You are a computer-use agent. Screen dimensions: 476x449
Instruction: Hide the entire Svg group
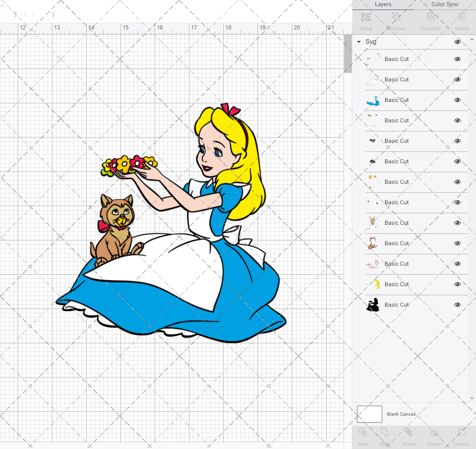(457, 42)
